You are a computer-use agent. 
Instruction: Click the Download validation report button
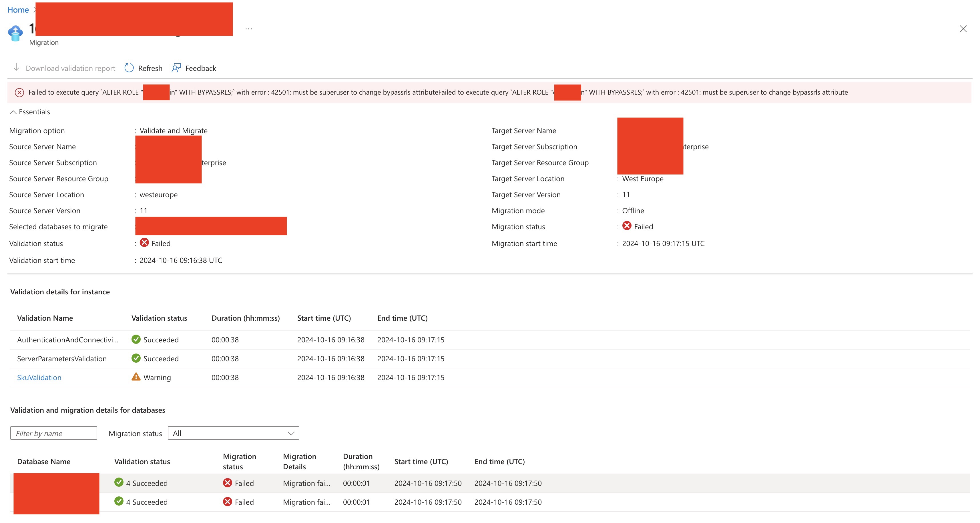65,68
